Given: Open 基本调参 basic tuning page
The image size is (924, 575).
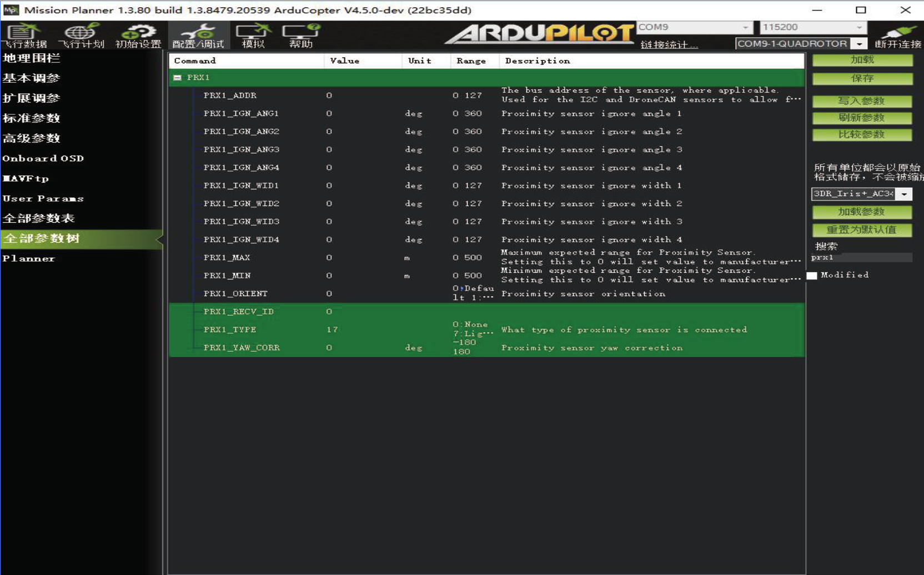Looking at the screenshot, I should pyautogui.click(x=32, y=78).
